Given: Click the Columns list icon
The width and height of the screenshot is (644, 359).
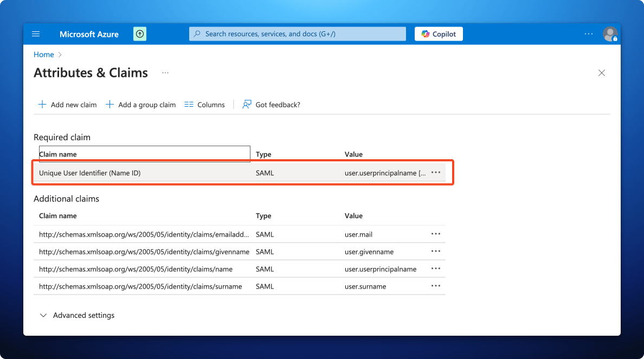Looking at the screenshot, I should [189, 105].
